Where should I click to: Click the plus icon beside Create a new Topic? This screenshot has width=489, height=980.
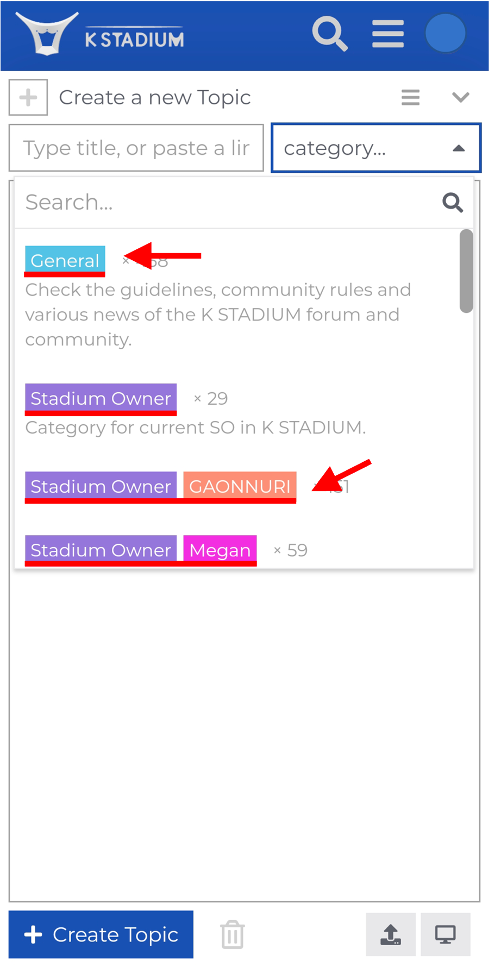pyautogui.click(x=28, y=98)
